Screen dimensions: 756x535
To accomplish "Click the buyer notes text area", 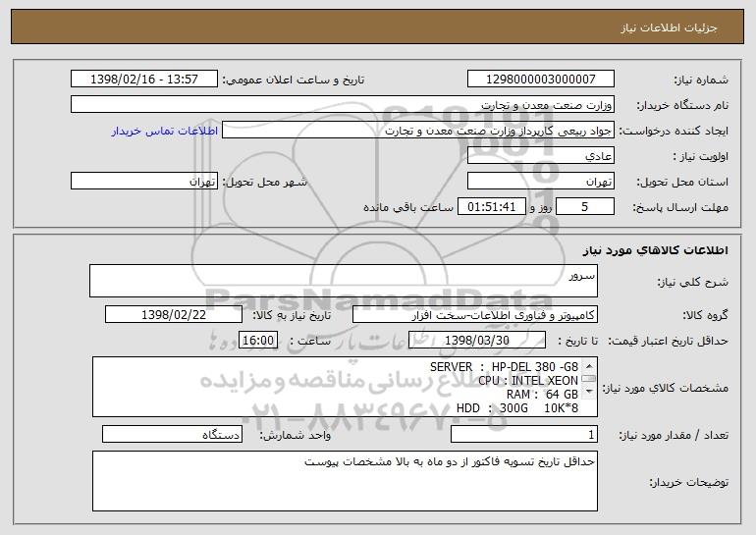I will pyautogui.click(x=345, y=481).
